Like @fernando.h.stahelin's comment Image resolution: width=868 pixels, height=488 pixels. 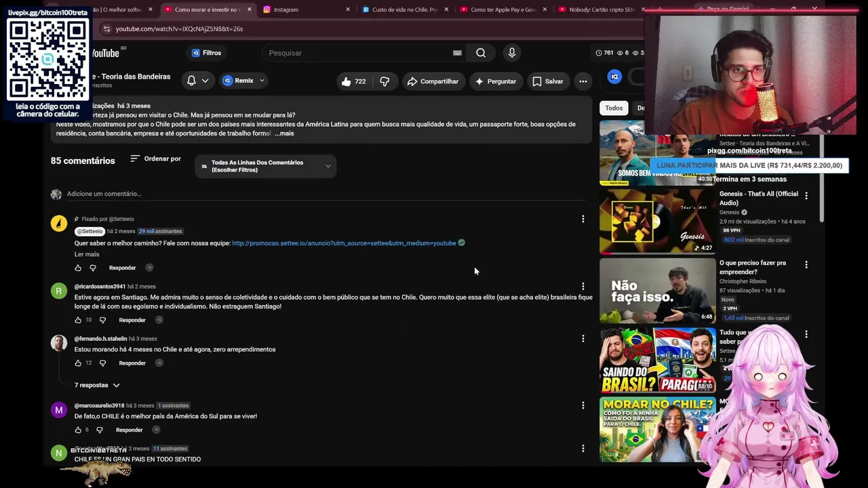coord(78,363)
